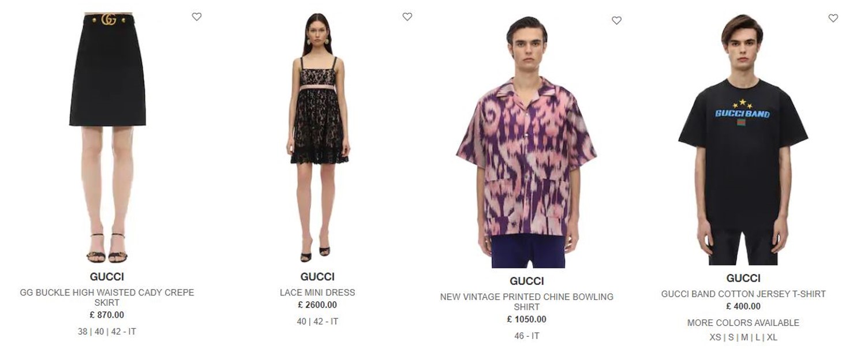Click Gucci brand name above Lace Dress
This screenshot has height=349, width=868.
pyautogui.click(x=317, y=276)
